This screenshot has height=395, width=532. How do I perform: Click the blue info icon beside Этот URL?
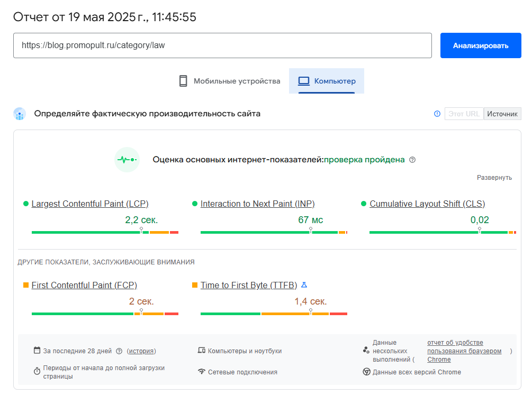(437, 114)
